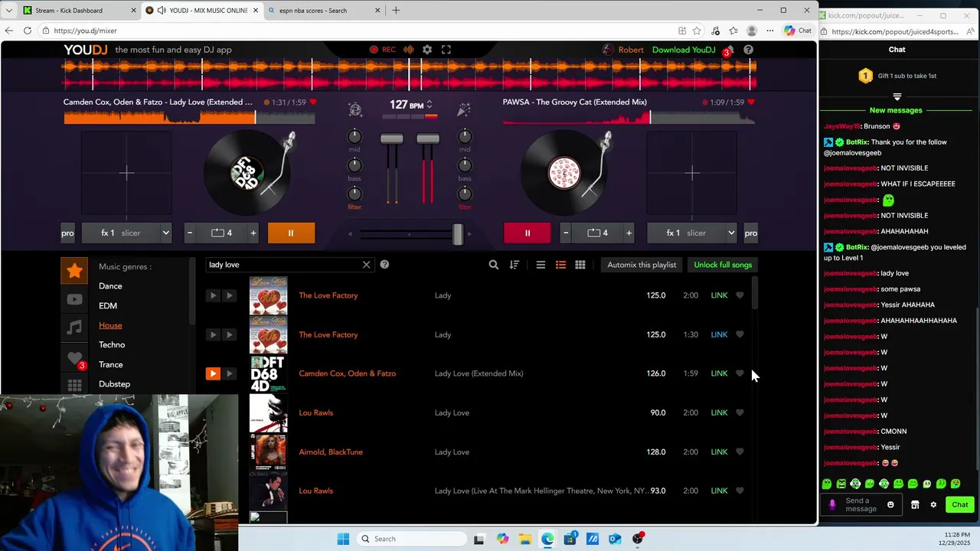The image size is (980, 551).
Task: Start recording with the REC button
Action: [382, 50]
